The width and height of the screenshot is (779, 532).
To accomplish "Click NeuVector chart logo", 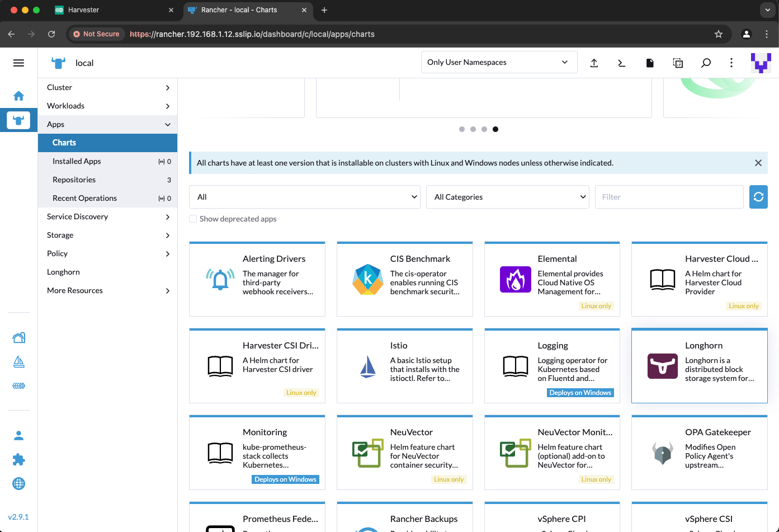I will pyautogui.click(x=368, y=453).
